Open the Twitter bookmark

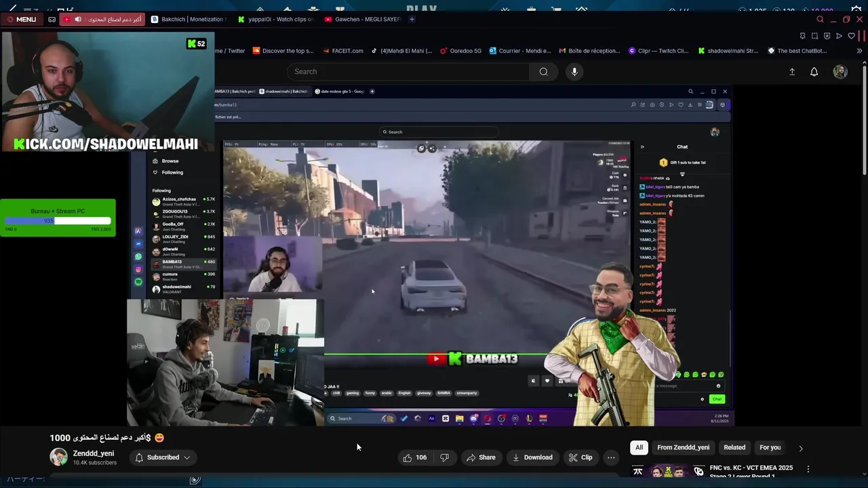click(231, 51)
